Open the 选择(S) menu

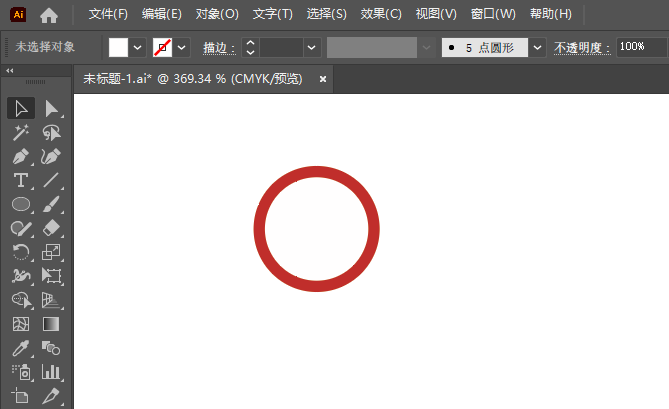coord(326,15)
